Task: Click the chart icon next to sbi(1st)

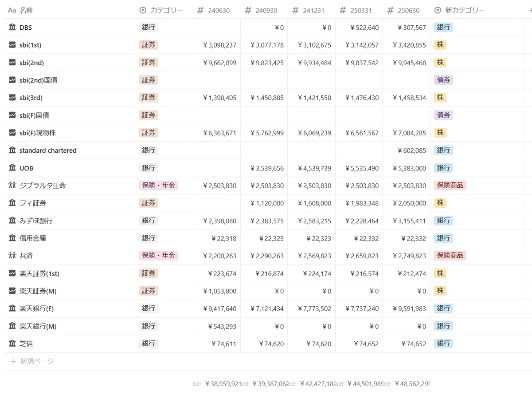Action: click(12, 45)
